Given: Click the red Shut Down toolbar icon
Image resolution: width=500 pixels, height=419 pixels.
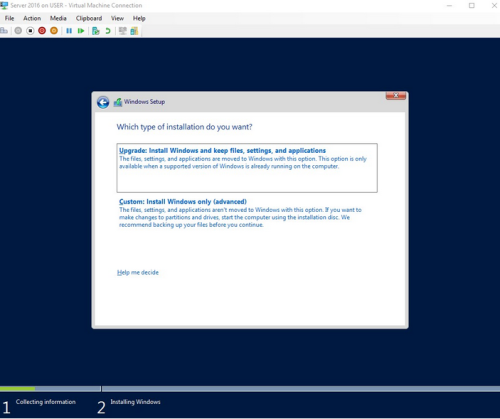Looking at the screenshot, I should pos(42,31).
